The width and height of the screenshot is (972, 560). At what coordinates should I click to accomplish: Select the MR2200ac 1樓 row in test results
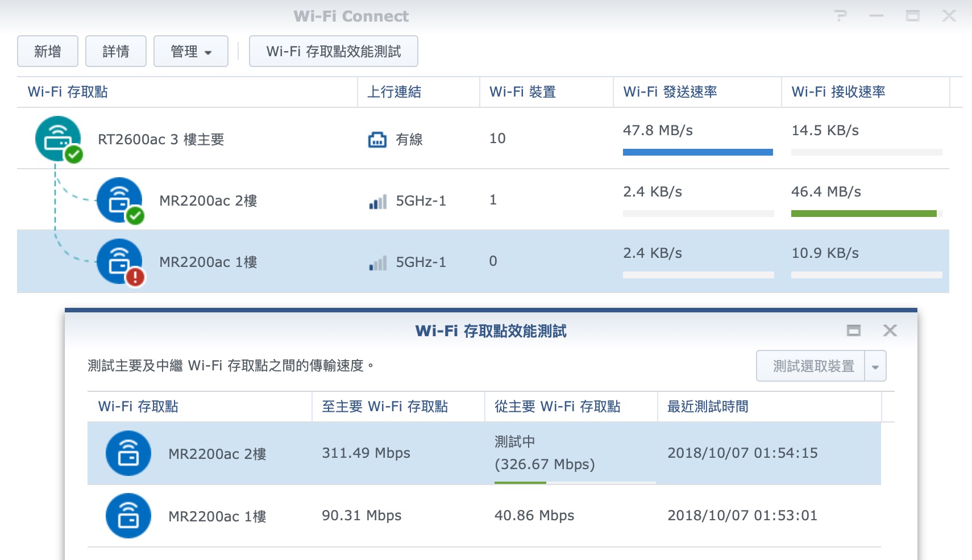coord(483,516)
